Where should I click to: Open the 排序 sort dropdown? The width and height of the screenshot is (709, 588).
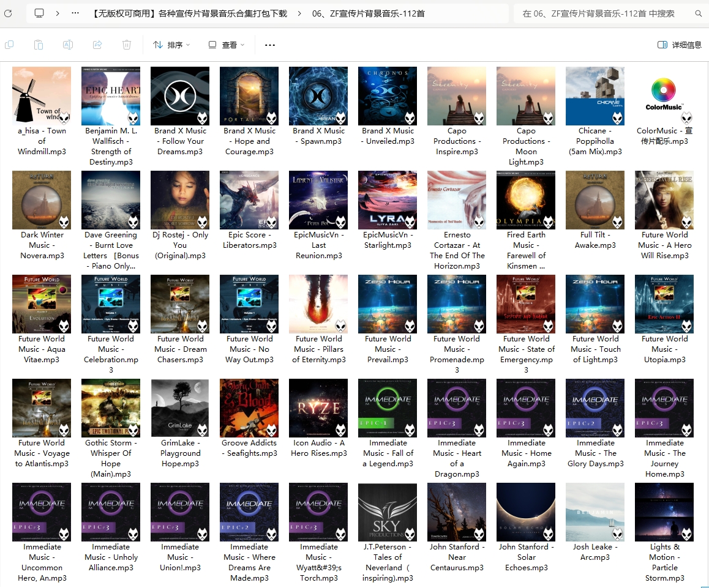pyautogui.click(x=171, y=45)
